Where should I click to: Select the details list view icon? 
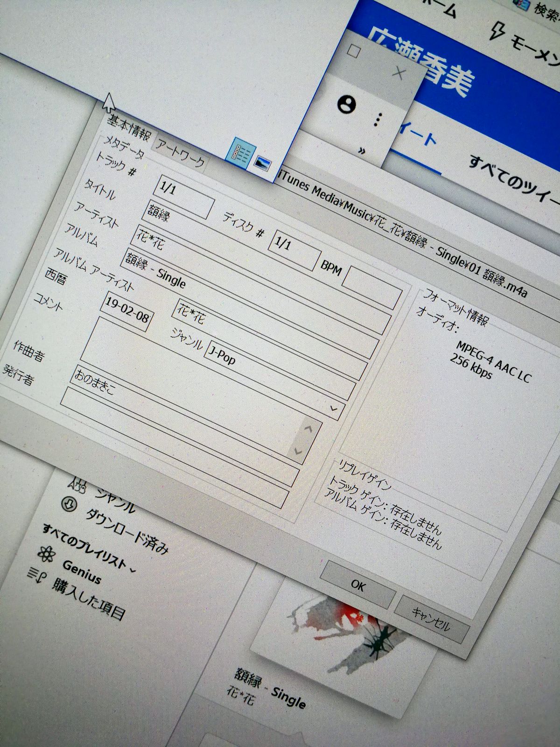click(x=241, y=152)
